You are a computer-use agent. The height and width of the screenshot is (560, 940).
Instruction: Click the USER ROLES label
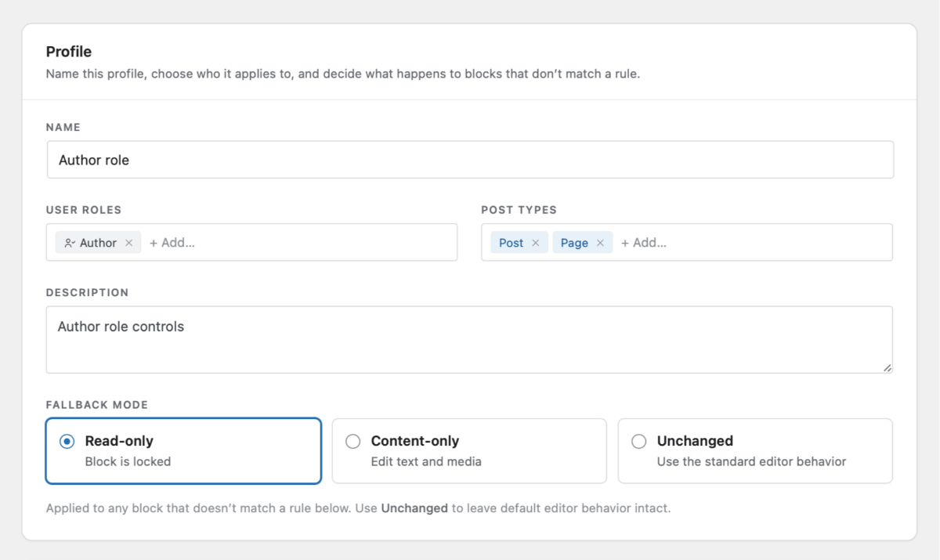[x=84, y=210]
